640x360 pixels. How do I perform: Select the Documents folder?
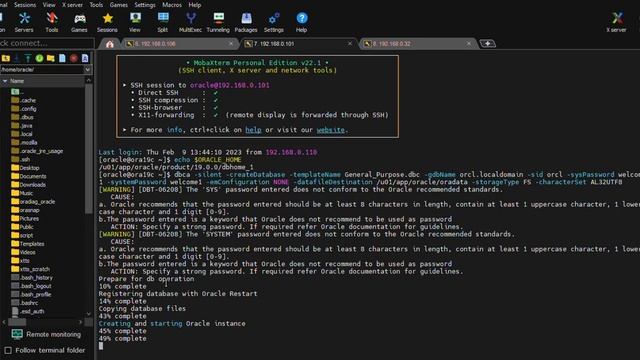pyautogui.click(x=29, y=176)
